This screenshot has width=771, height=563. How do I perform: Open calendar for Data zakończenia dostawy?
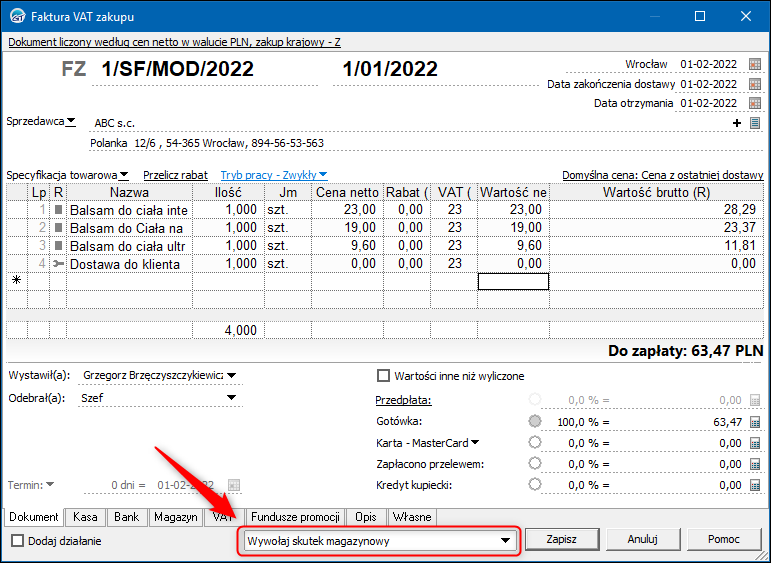click(x=755, y=84)
